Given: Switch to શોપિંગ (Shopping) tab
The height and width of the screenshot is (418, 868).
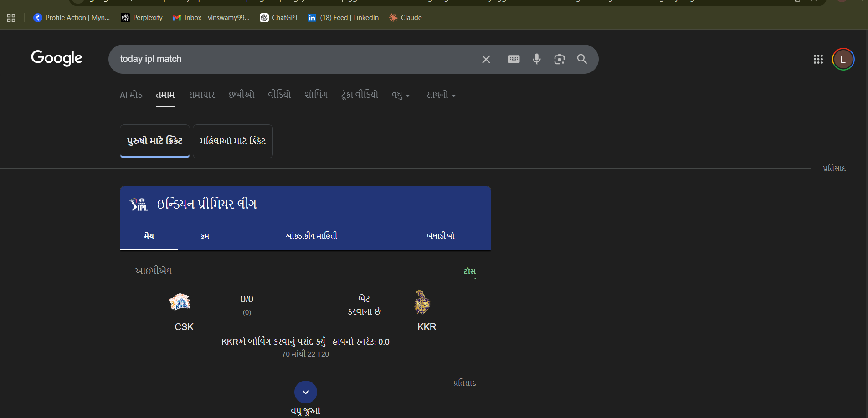Looking at the screenshot, I should click(316, 95).
